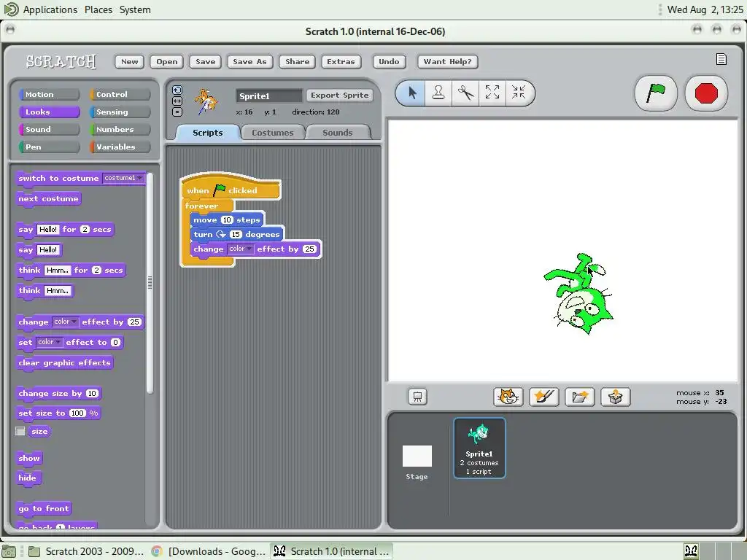
Task: Select the stamp duplicate tool
Action: click(438, 93)
